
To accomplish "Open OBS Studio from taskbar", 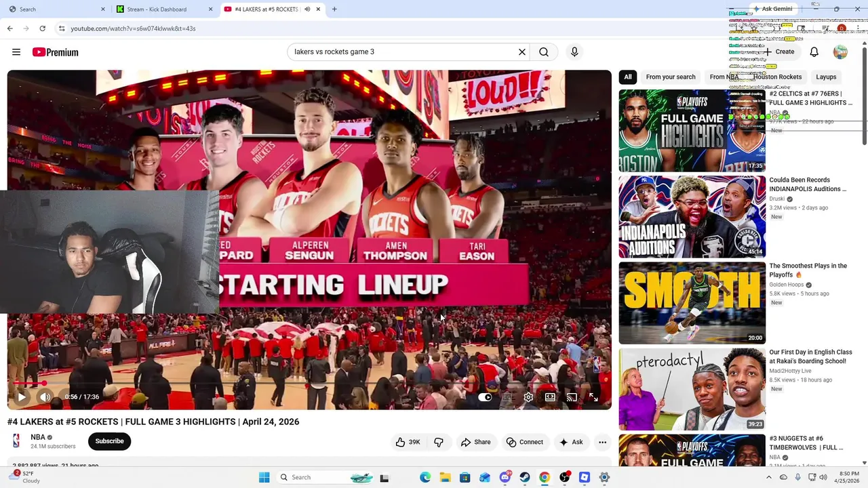I will 564,477.
